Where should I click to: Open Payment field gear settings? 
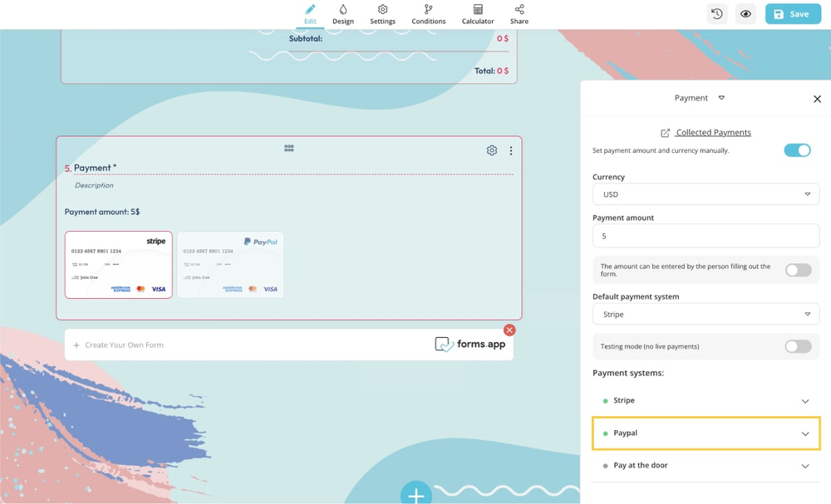(492, 150)
